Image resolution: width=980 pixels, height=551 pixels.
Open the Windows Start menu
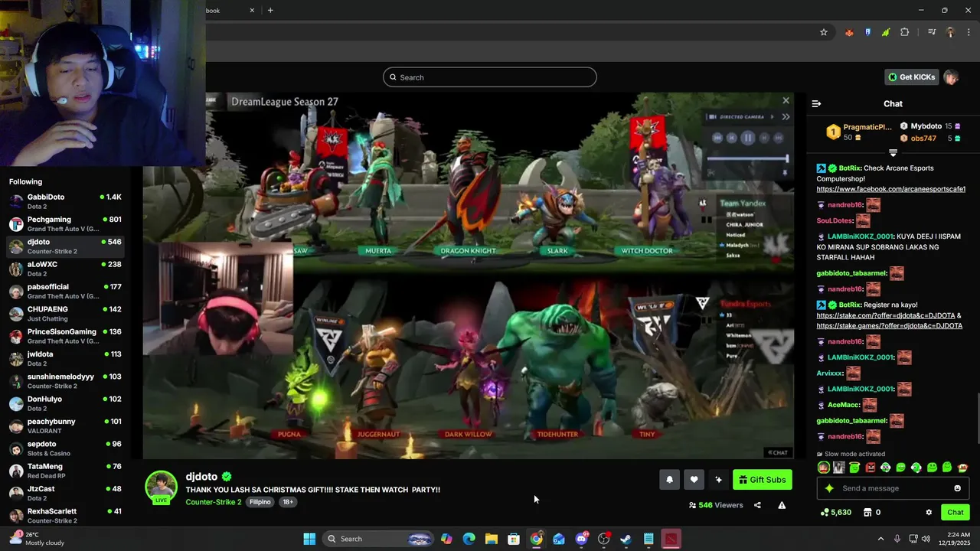309,539
